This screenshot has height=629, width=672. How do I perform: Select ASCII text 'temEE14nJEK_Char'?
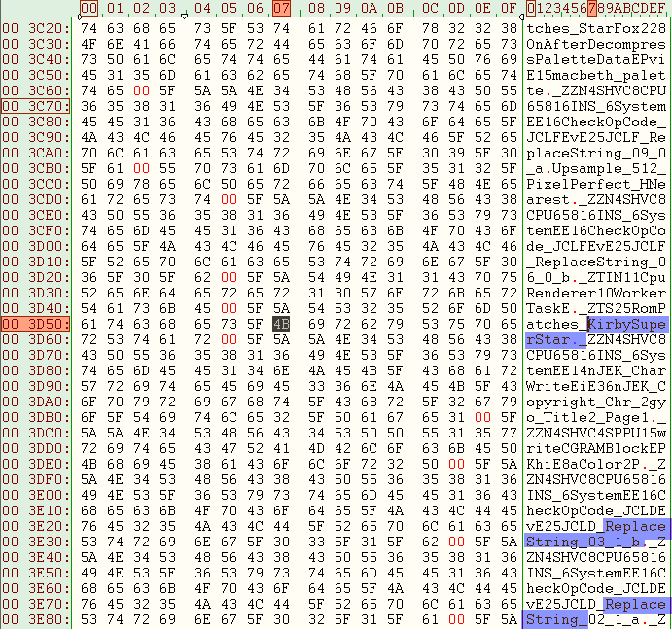(x=596, y=370)
